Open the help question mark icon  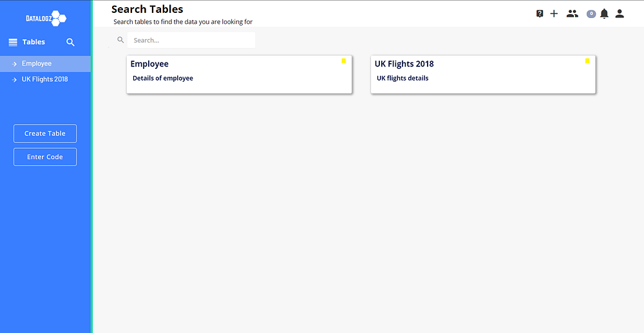point(540,14)
